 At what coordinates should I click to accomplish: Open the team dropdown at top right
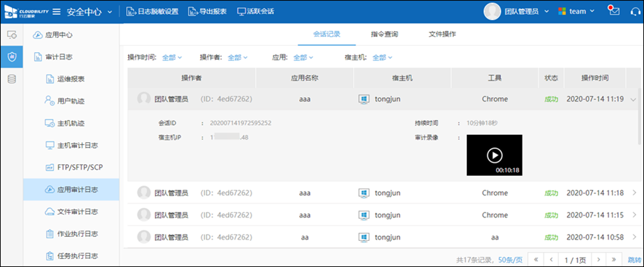(x=576, y=11)
